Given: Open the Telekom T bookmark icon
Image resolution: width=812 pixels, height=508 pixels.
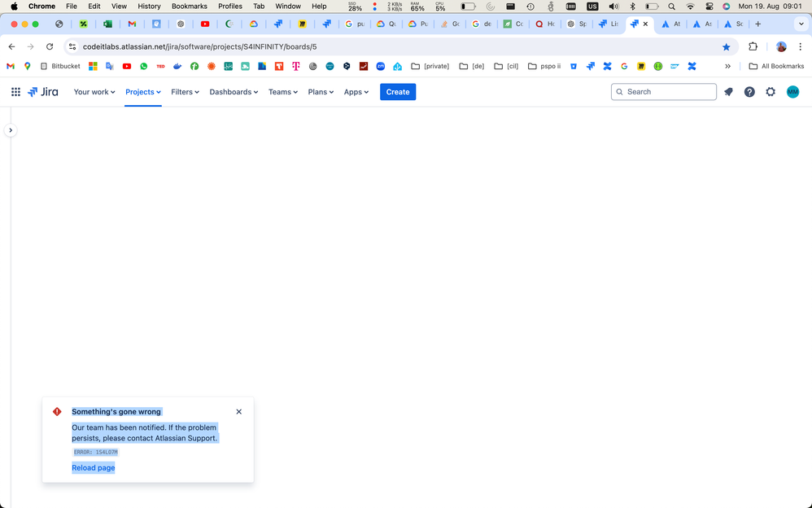Looking at the screenshot, I should (295, 67).
